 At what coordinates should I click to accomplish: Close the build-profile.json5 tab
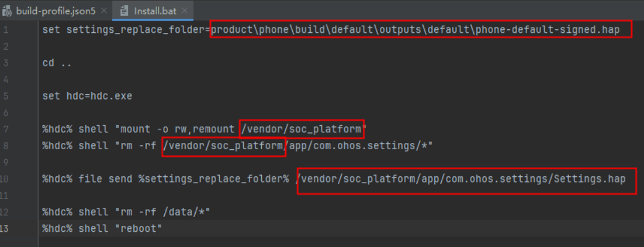[104, 11]
